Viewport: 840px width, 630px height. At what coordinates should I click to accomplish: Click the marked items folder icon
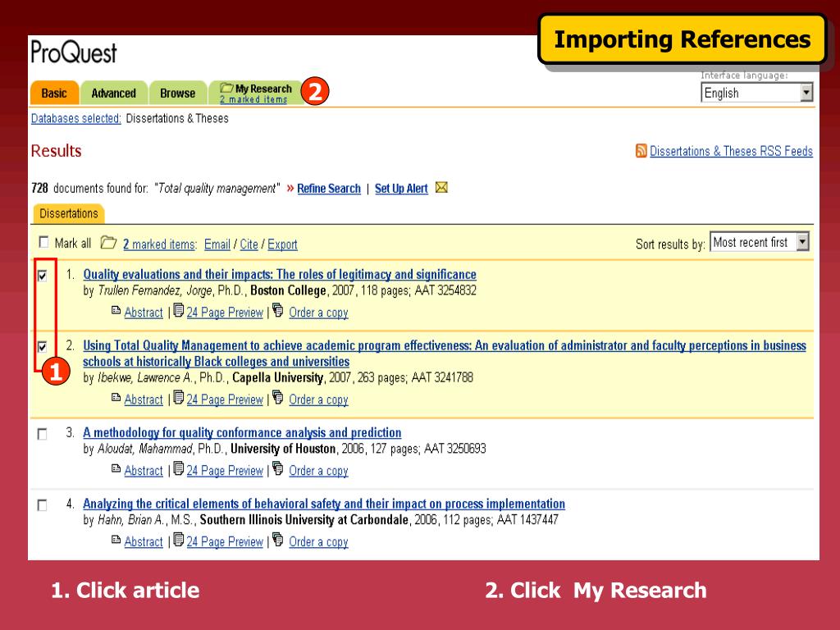tap(108, 243)
